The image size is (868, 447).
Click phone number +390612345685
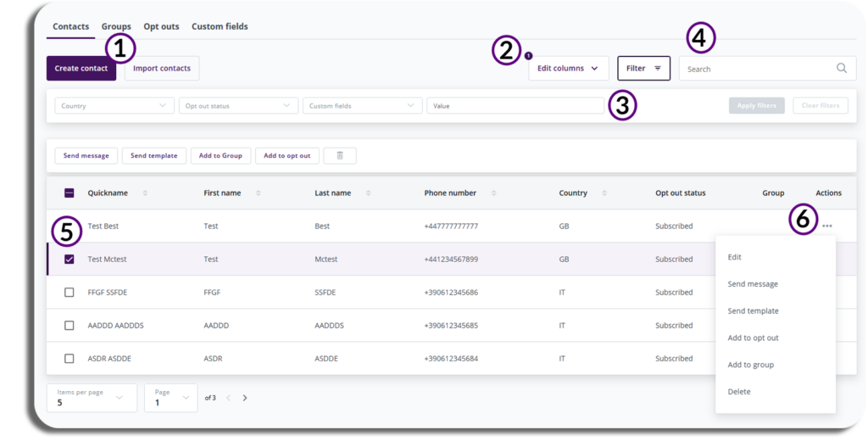pos(451,325)
